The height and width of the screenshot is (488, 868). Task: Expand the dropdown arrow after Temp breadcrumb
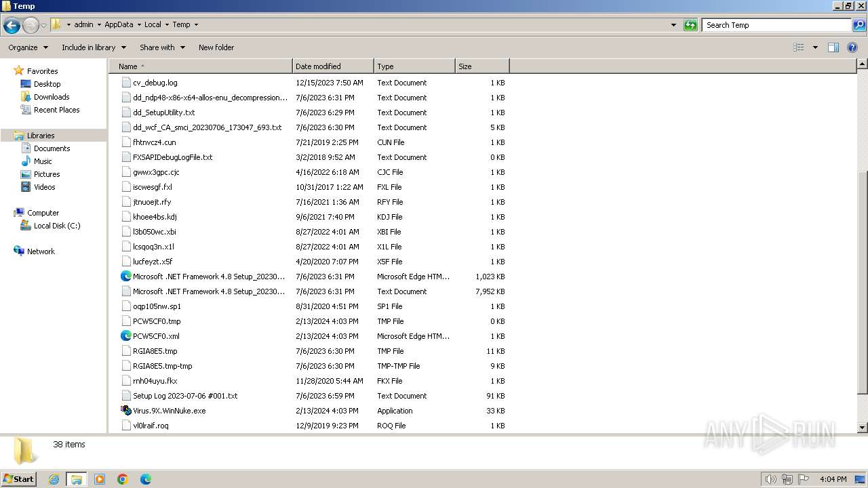(196, 24)
